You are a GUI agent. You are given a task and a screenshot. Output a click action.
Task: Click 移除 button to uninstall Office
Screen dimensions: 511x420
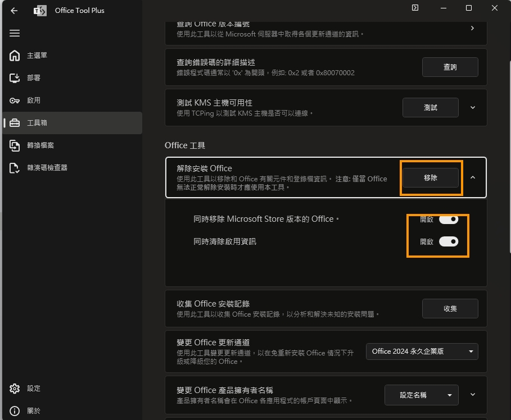coord(431,178)
